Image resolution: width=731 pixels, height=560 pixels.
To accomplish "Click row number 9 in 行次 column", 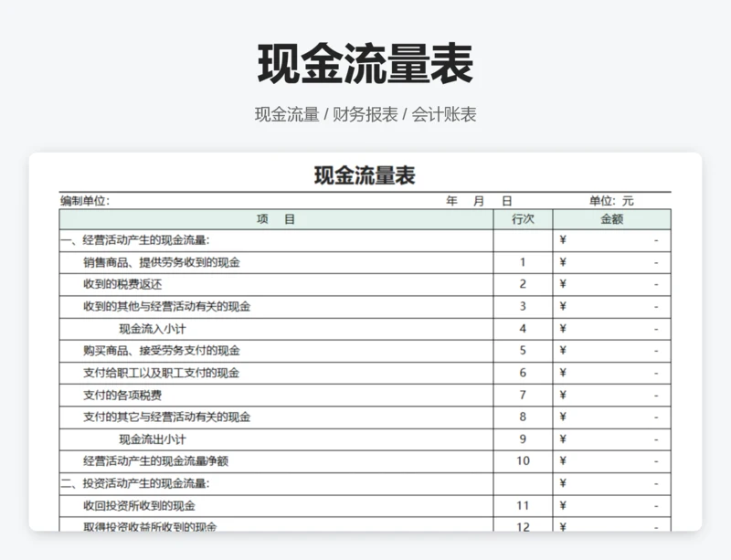I will pos(523,439).
